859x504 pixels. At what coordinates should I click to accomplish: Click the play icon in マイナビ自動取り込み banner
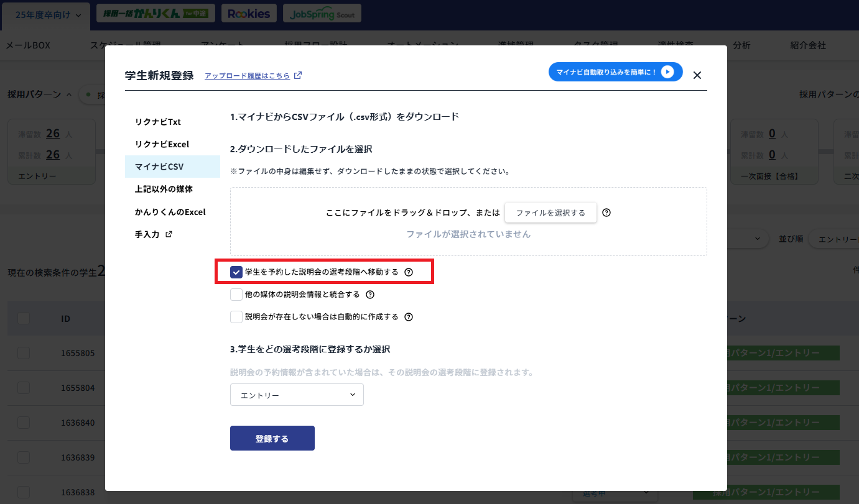click(x=666, y=71)
